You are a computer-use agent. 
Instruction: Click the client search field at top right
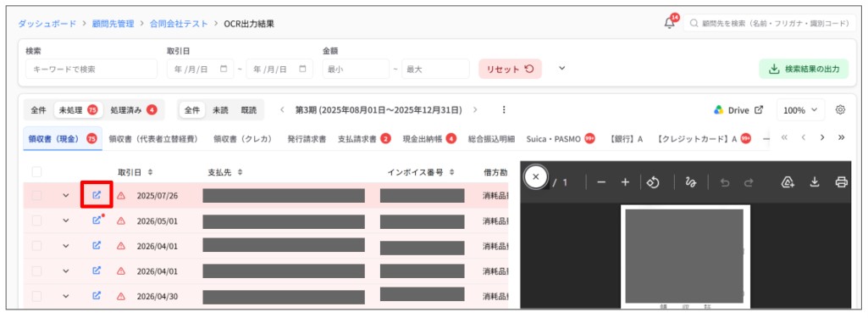click(770, 23)
